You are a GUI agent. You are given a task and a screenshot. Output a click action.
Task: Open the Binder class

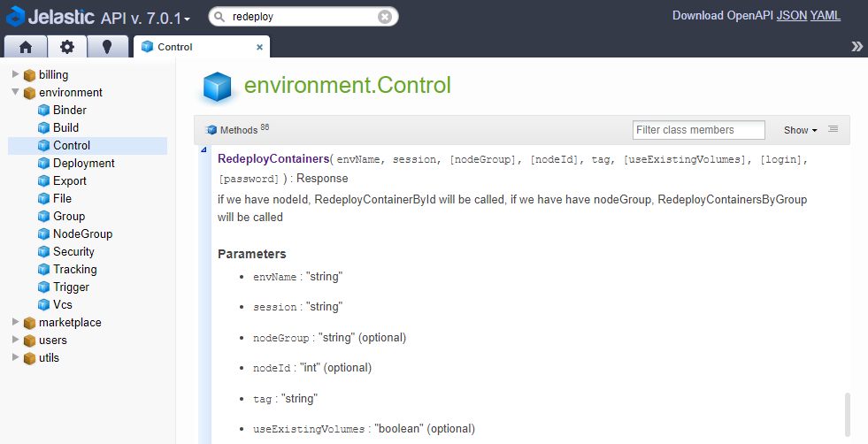[x=70, y=111]
